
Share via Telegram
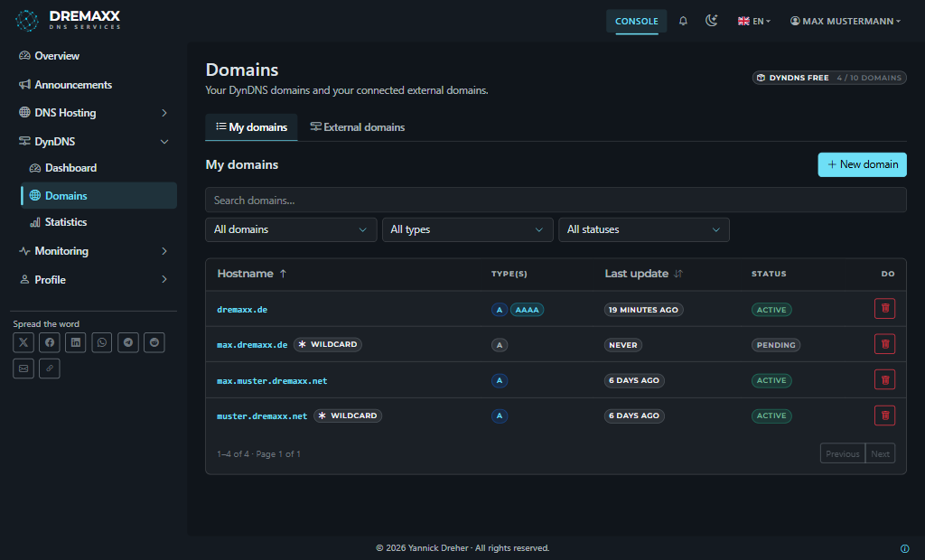(x=128, y=342)
